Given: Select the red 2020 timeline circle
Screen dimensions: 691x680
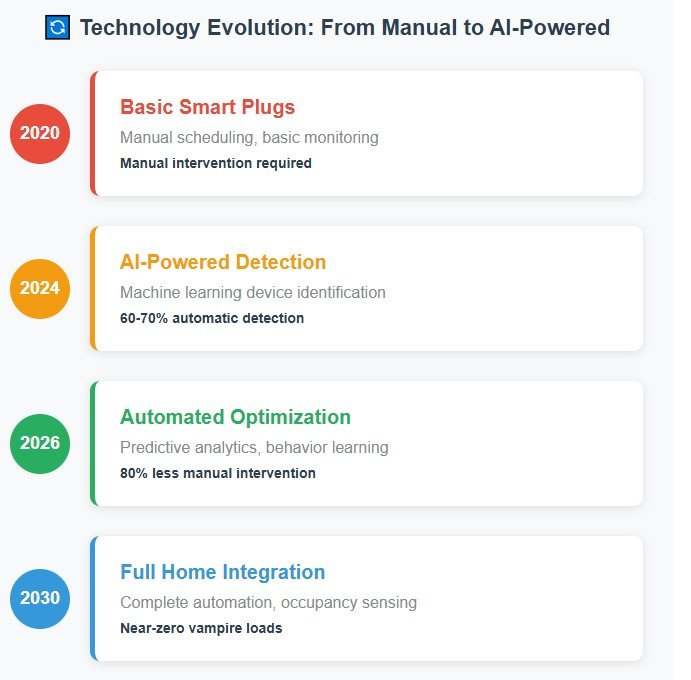Looking at the screenshot, I should 40,134.
